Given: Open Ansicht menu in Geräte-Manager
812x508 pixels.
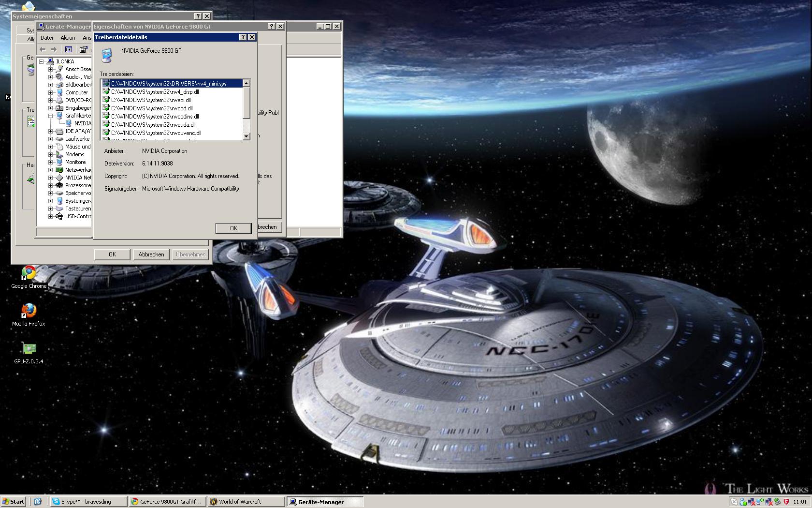Looking at the screenshot, I should click(87, 38).
